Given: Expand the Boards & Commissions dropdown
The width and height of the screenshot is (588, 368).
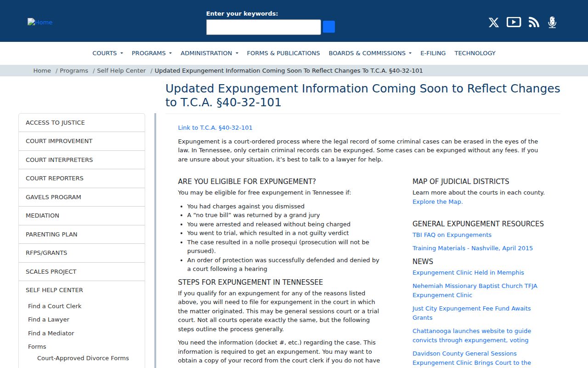Looking at the screenshot, I should pyautogui.click(x=370, y=53).
